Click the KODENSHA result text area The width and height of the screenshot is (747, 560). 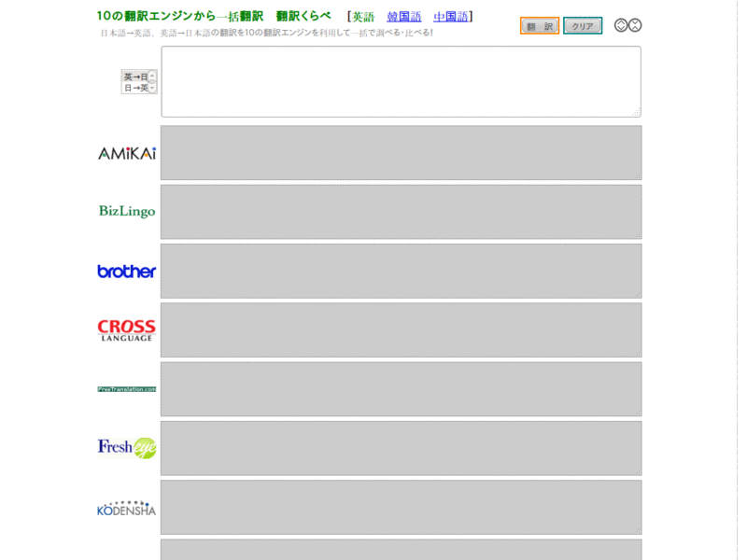402,507
